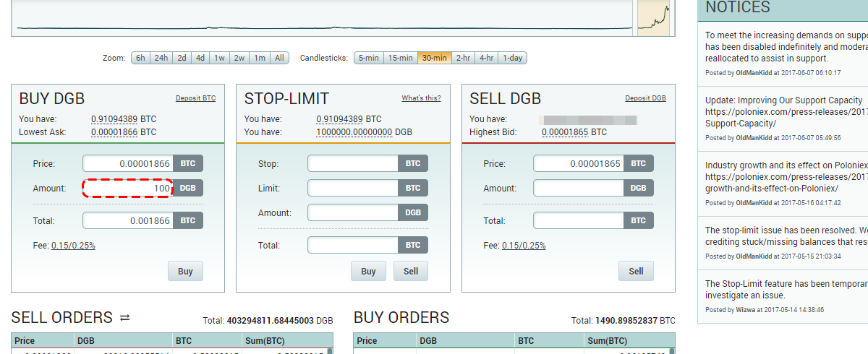Focus the Stop-Limit Limit field

[353, 189]
